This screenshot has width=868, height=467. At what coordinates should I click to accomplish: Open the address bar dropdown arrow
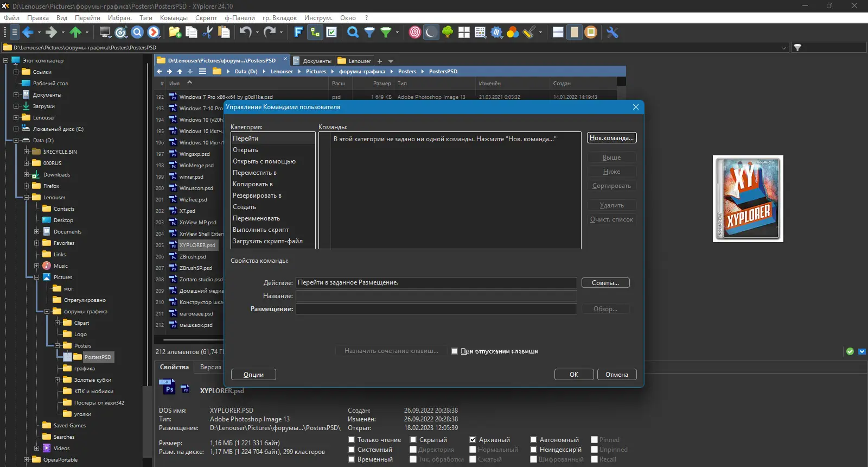[x=783, y=48]
